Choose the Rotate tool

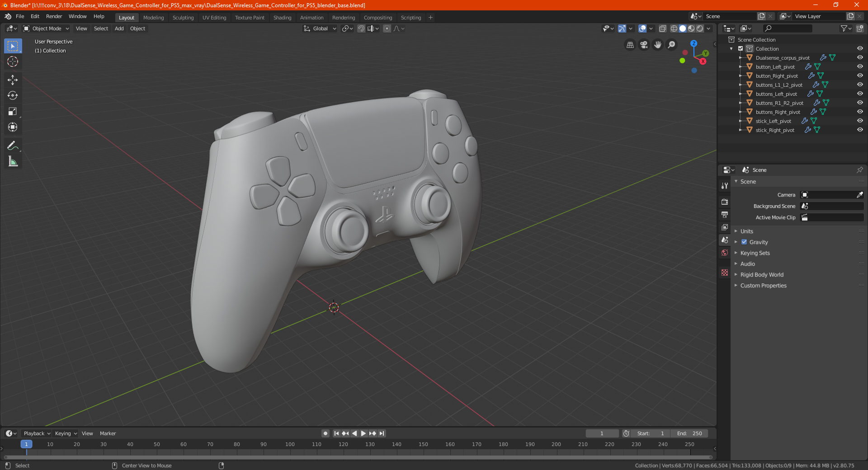13,95
